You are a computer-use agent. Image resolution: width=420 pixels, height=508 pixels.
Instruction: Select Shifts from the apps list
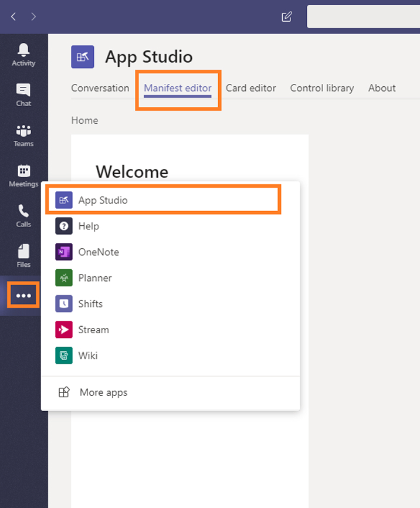tap(171, 304)
